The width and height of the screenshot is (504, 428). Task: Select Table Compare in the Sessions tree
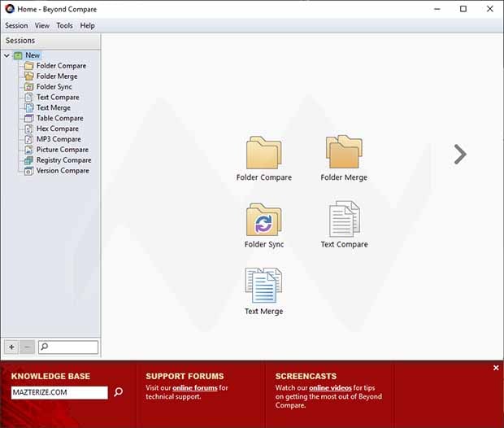pyautogui.click(x=60, y=118)
